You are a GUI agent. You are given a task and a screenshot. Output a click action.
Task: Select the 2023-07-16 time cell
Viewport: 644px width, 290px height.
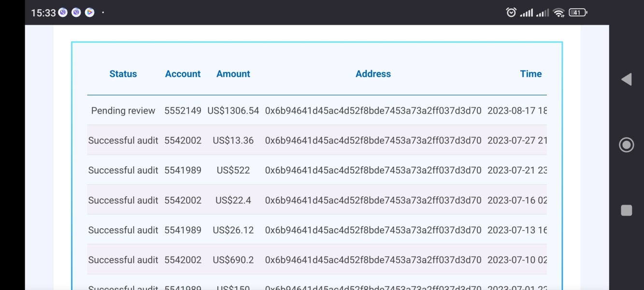pos(517,200)
